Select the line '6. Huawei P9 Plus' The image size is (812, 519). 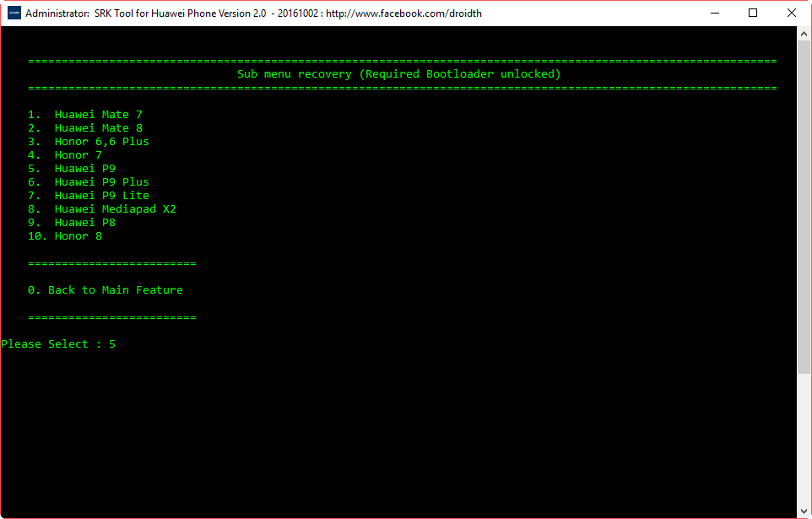[x=88, y=181]
